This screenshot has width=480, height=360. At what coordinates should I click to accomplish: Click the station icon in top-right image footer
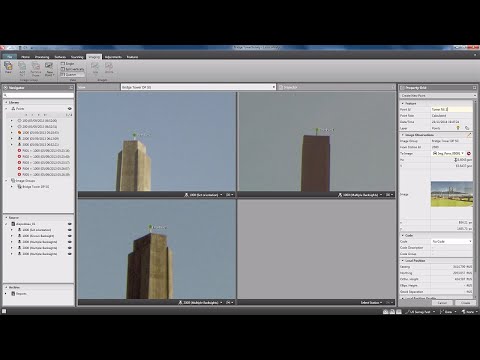tap(340, 195)
